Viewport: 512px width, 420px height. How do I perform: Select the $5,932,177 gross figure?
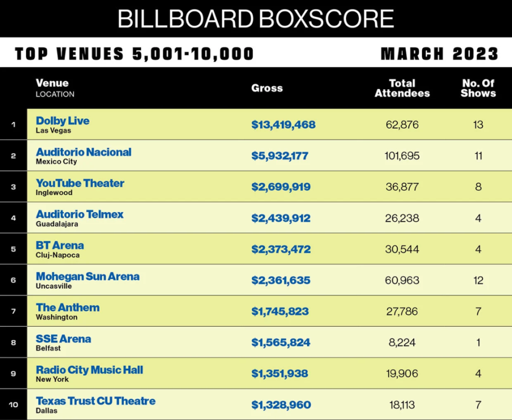(279, 156)
